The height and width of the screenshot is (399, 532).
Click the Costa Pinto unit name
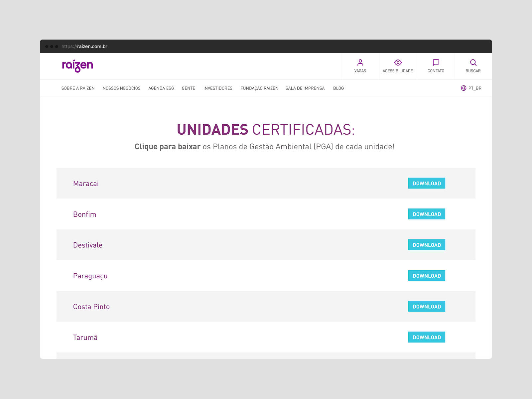click(x=91, y=307)
